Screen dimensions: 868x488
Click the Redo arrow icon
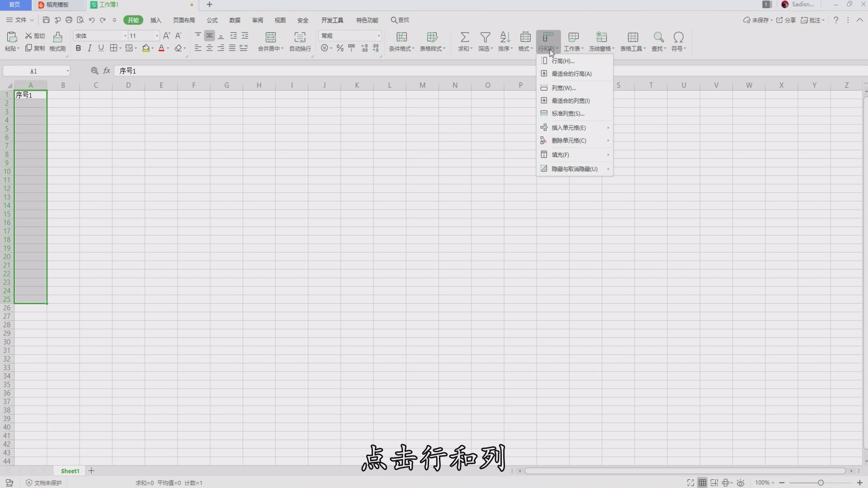pyautogui.click(x=103, y=20)
